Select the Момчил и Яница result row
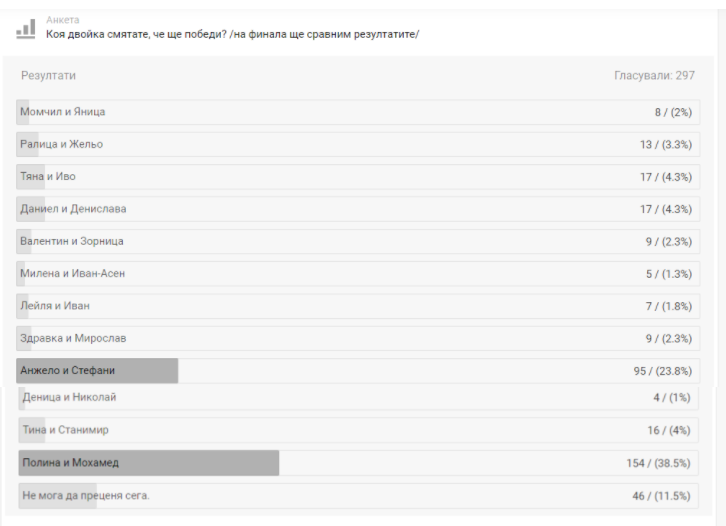This screenshot has width=726, height=526. click(357, 112)
